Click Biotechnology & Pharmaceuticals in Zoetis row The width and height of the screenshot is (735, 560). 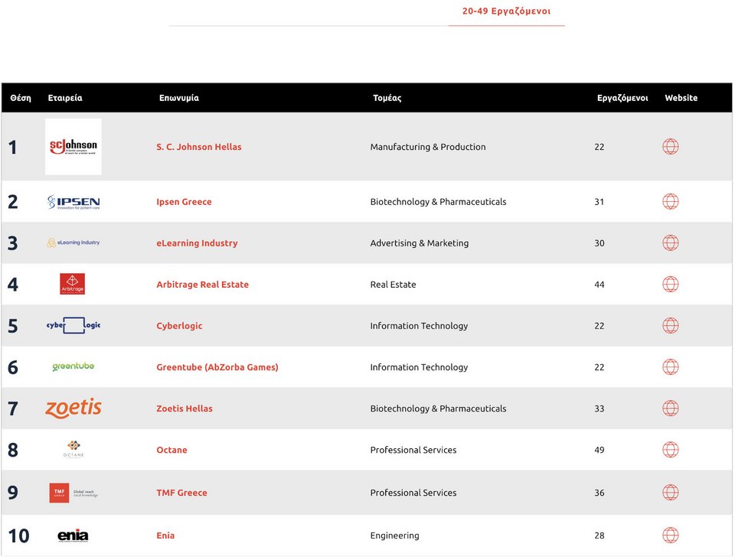pyautogui.click(x=438, y=409)
